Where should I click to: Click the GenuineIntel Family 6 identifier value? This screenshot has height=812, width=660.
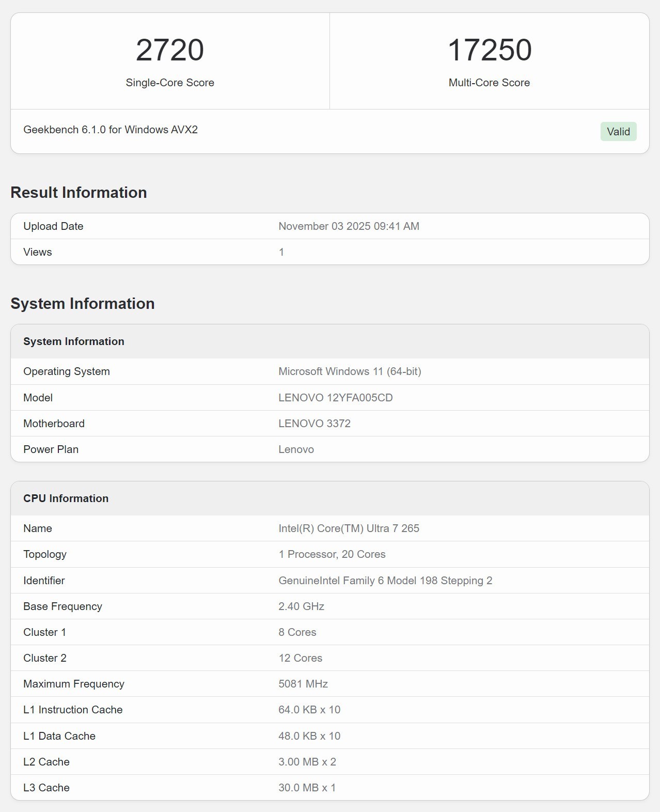[385, 581]
